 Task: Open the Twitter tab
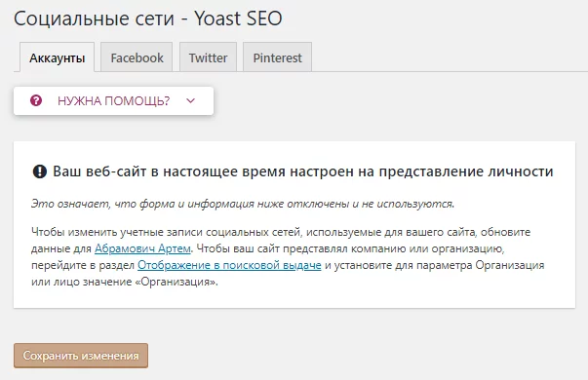click(208, 57)
